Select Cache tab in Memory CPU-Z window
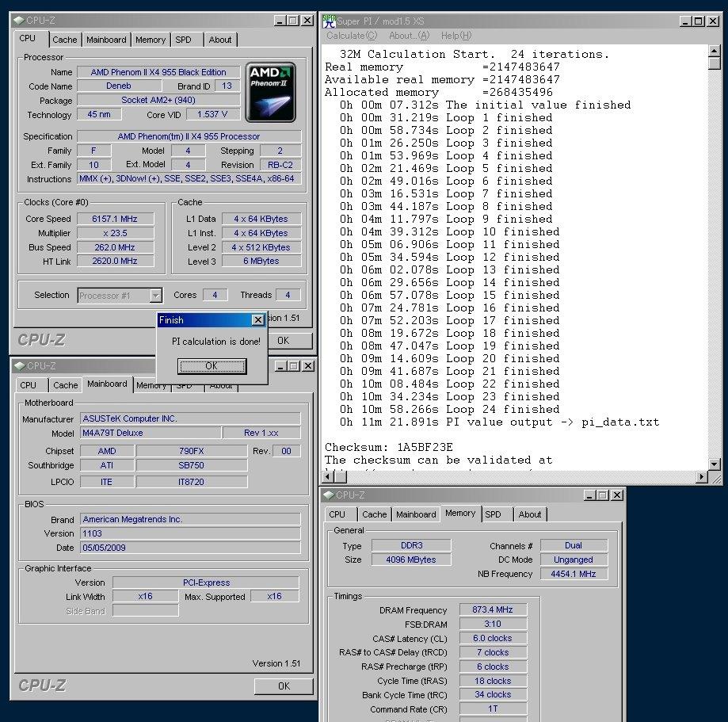 click(374, 514)
